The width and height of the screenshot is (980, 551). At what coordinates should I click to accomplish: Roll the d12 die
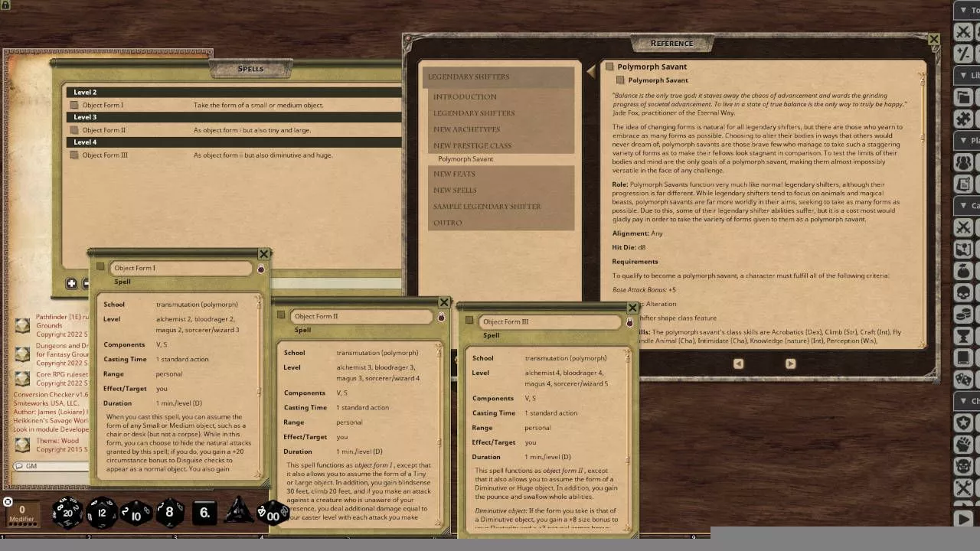point(101,512)
